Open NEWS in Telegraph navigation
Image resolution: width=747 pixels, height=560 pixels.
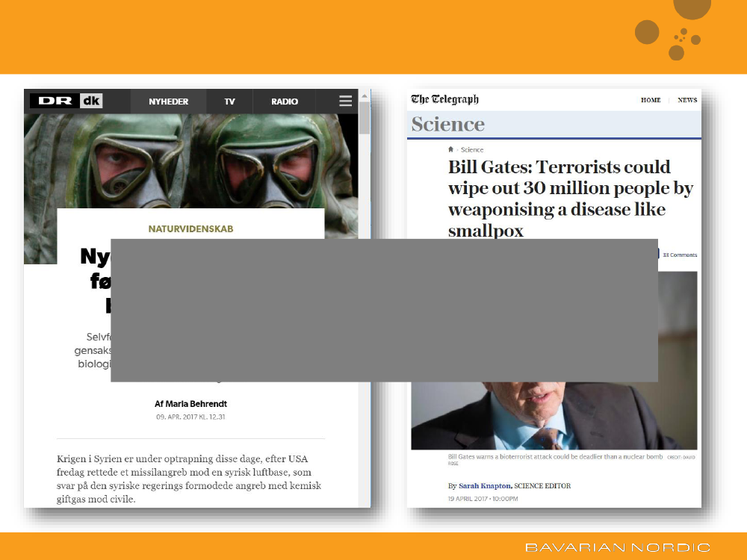pos(687,100)
